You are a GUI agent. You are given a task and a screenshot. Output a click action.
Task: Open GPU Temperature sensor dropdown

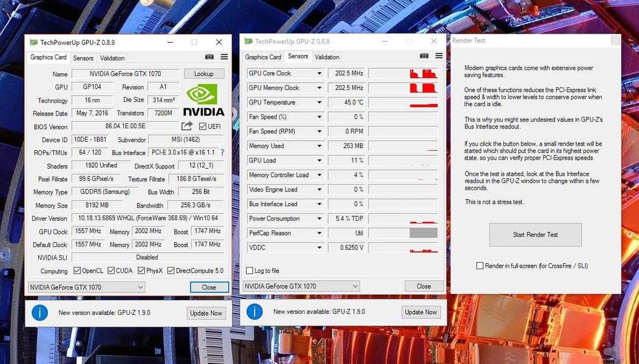pyautogui.click(x=319, y=102)
